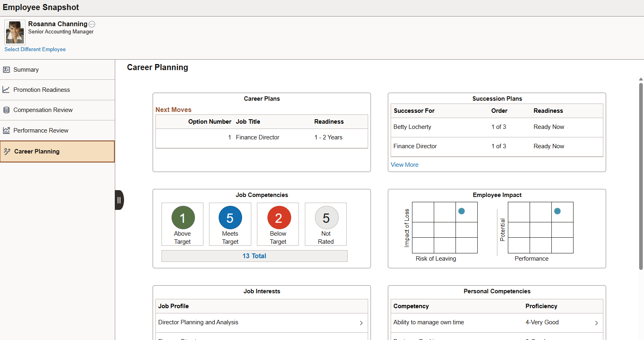Click the Competency column header
644x340 pixels.
coord(411,306)
